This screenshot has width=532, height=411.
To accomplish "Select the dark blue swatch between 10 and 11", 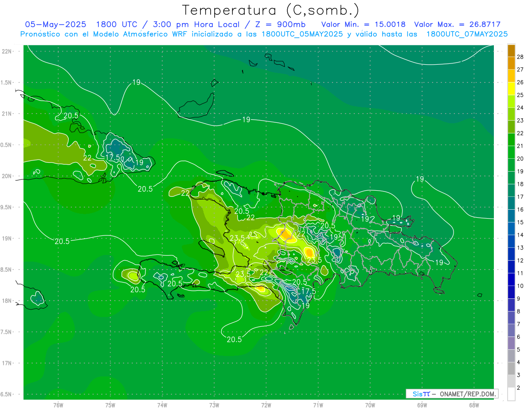I will click(511, 279).
